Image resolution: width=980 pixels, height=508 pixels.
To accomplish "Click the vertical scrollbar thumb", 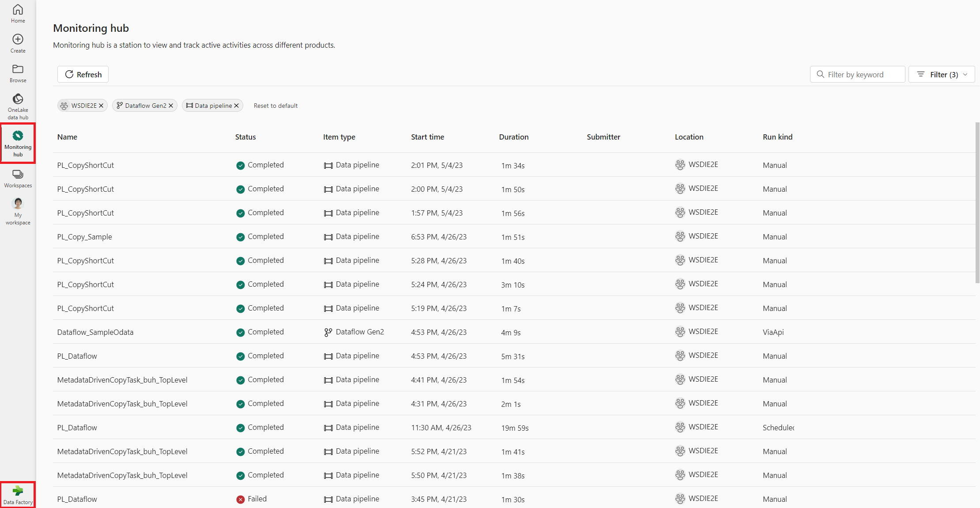I will pyautogui.click(x=977, y=203).
